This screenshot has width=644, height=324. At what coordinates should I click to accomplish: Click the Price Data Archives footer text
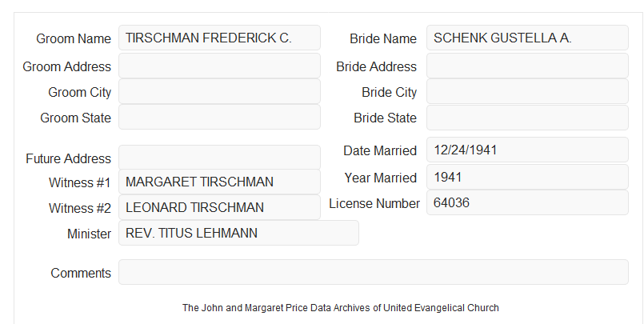341,308
